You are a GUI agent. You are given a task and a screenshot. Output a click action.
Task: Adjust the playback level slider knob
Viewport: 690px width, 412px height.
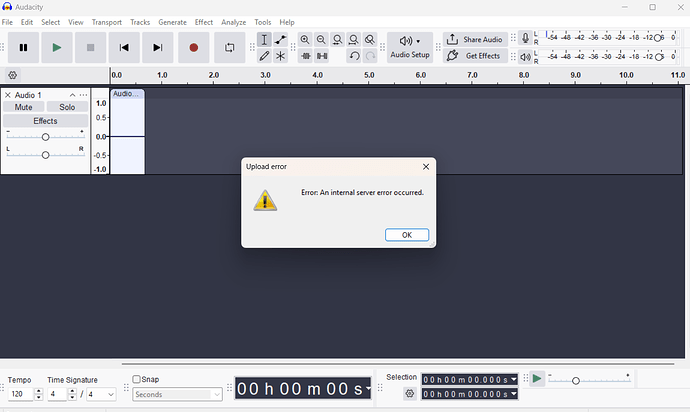(658, 57)
